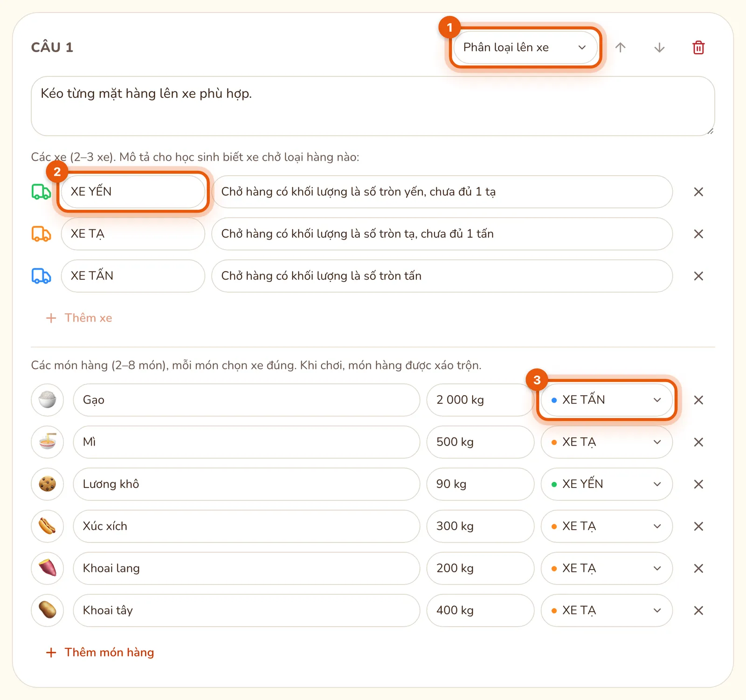Screen dimensions: 746x700
Task: Edit the 500 kg weight field
Action: (x=480, y=442)
